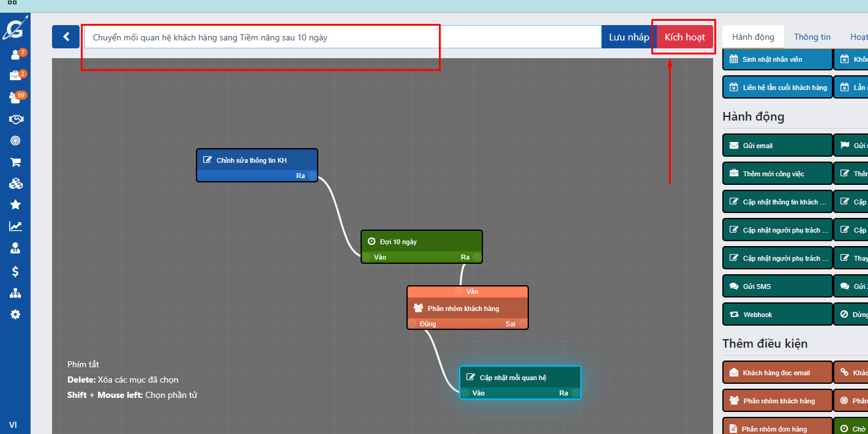Open the settings gear in the sidebar
Viewport: 868px width, 434px height.
click(15, 314)
